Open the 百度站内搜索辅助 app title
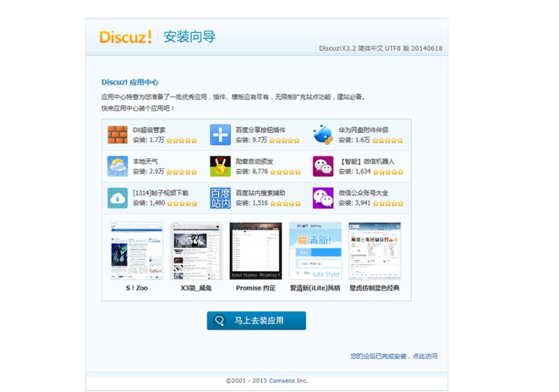Screen dimensions: 559x392 pyautogui.click(x=261, y=192)
